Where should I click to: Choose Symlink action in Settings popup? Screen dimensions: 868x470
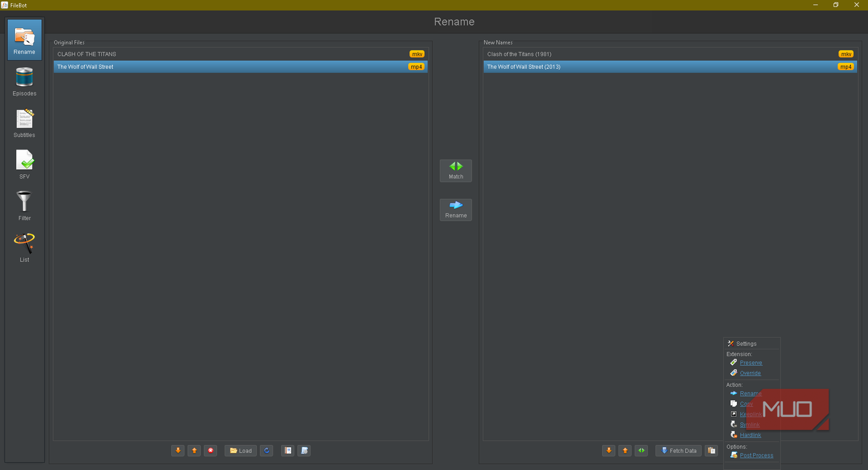coord(750,424)
